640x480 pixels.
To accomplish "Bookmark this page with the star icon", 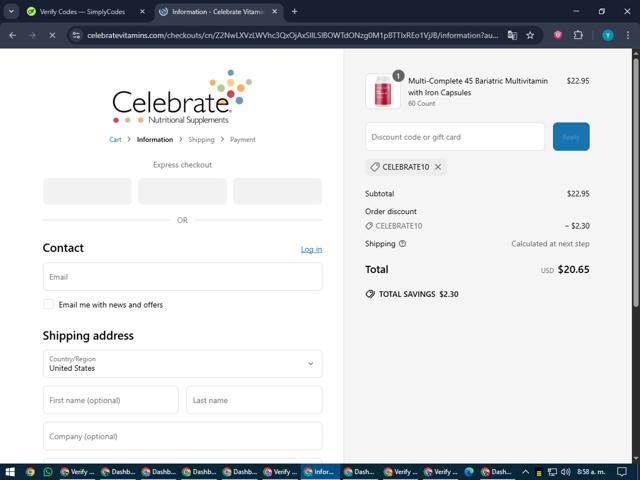I will 530,36.
